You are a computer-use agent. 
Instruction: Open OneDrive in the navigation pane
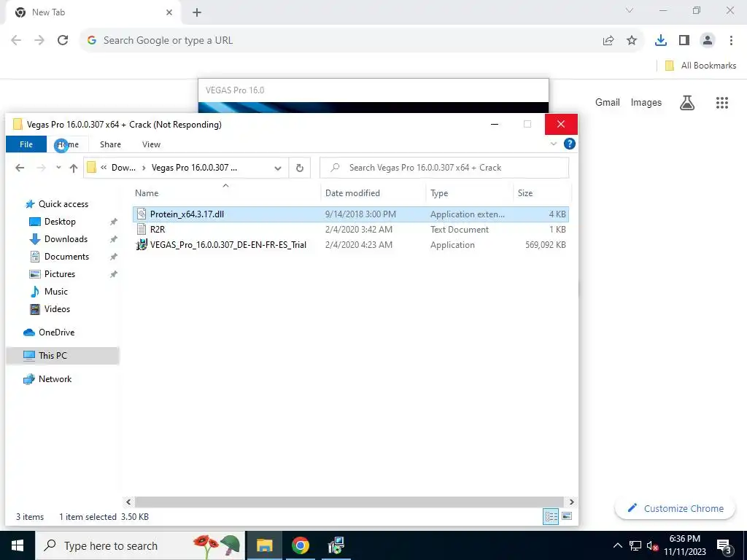pyautogui.click(x=56, y=332)
